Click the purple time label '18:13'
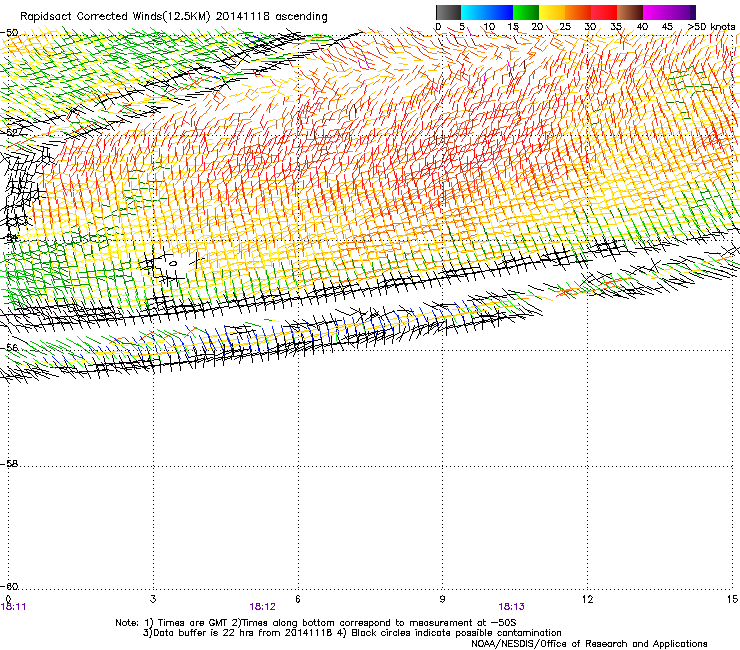This screenshot has width=740, height=650. pyautogui.click(x=512, y=607)
